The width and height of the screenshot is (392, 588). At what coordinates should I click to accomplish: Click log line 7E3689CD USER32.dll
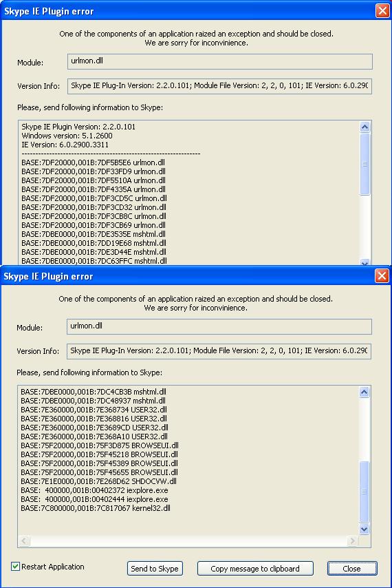pos(94,428)
